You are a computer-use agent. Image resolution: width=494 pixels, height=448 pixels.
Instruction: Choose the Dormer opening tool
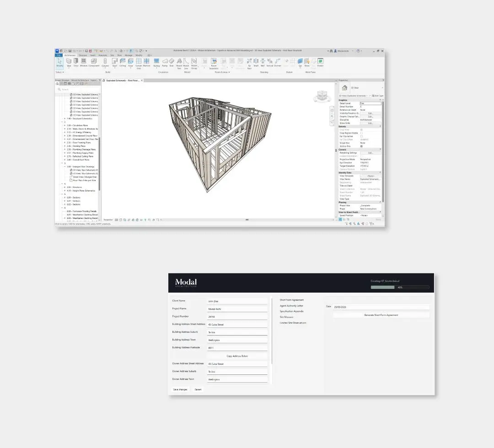278,62
